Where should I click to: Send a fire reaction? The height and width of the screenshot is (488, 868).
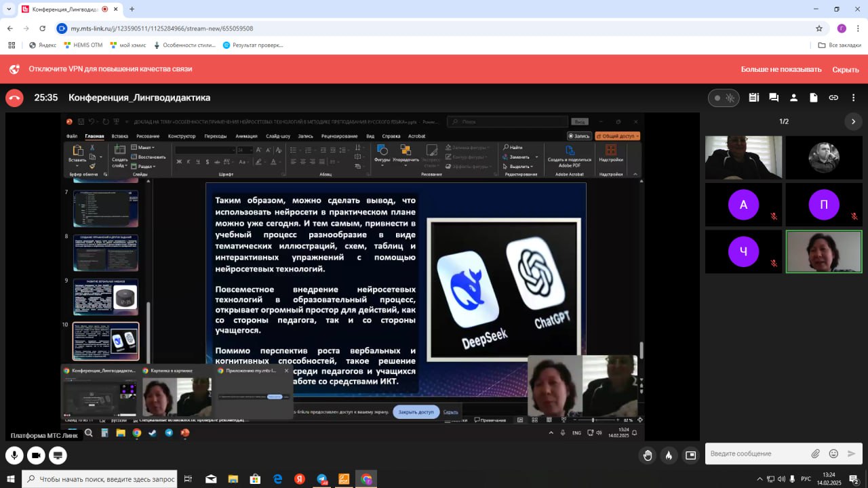coord(669,455)
